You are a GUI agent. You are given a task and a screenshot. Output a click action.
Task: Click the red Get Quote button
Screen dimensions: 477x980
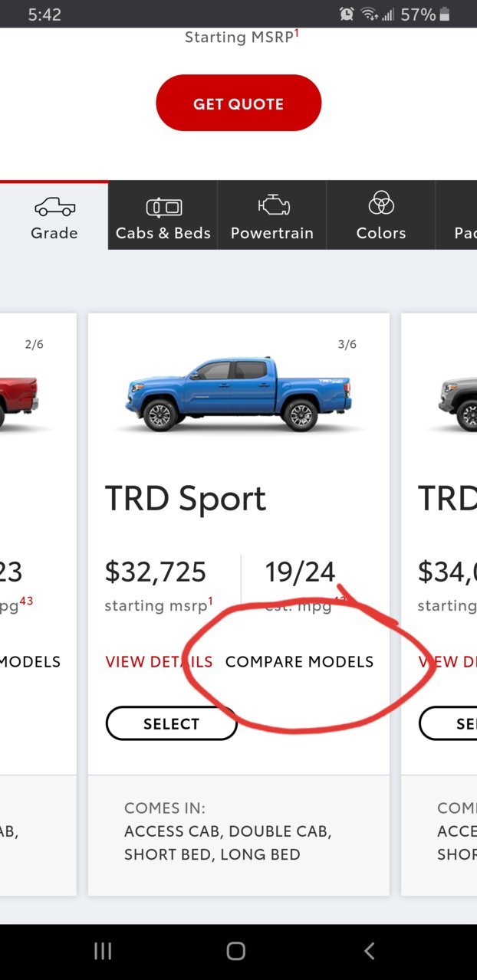[x=238, y=103]
